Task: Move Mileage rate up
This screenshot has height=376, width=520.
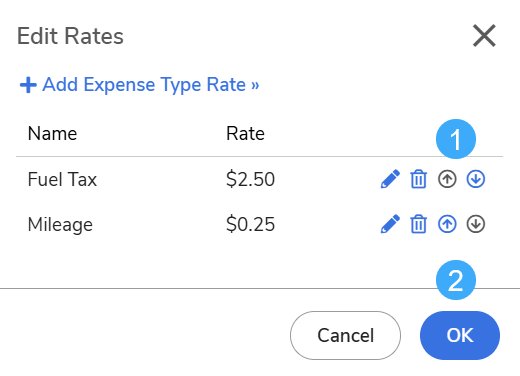Action: coord(447,224)
